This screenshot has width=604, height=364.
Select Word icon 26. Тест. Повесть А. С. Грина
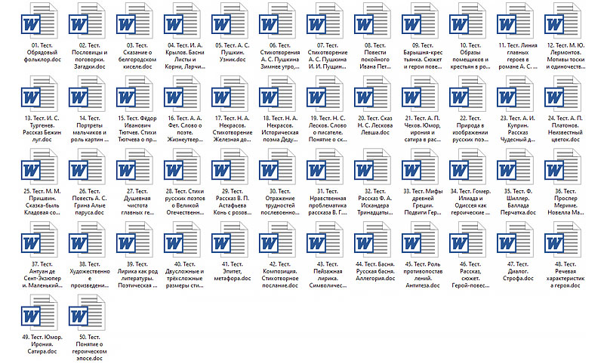[87, 167]
